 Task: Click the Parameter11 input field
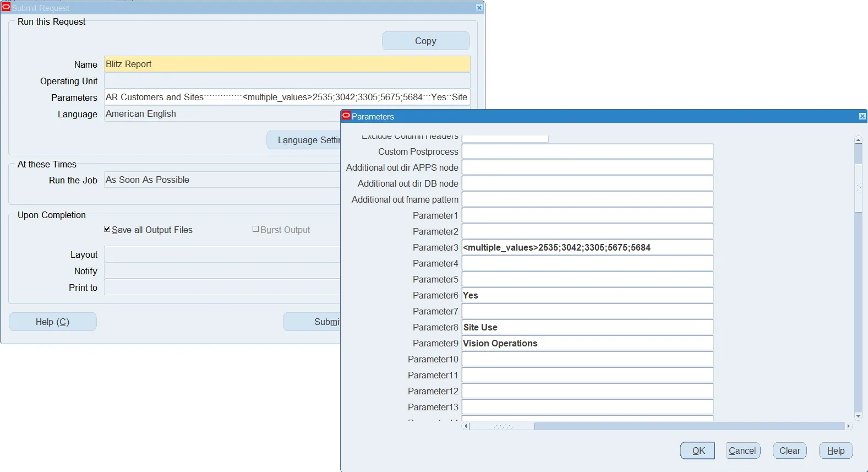[588, 375]
